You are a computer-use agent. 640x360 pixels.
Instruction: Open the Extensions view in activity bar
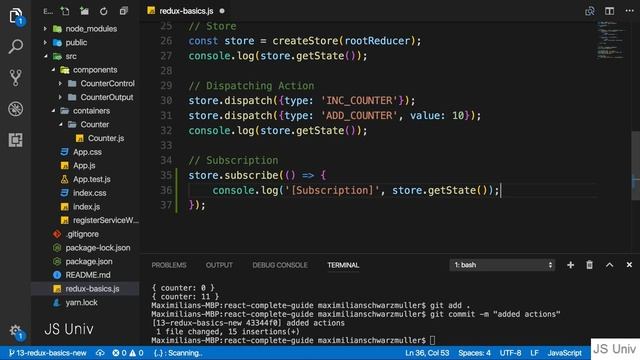pyautogui.click(x=16, y=140)
